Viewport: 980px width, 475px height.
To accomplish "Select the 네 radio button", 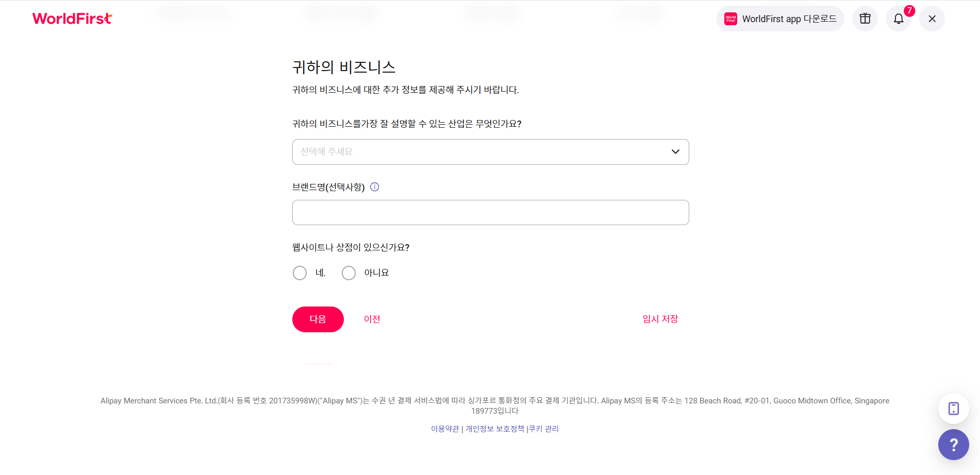I will (x=300, y=273).
